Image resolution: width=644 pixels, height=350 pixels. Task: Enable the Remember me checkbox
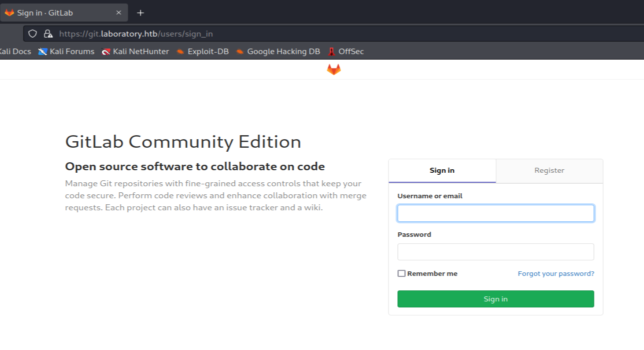[401, 273]
